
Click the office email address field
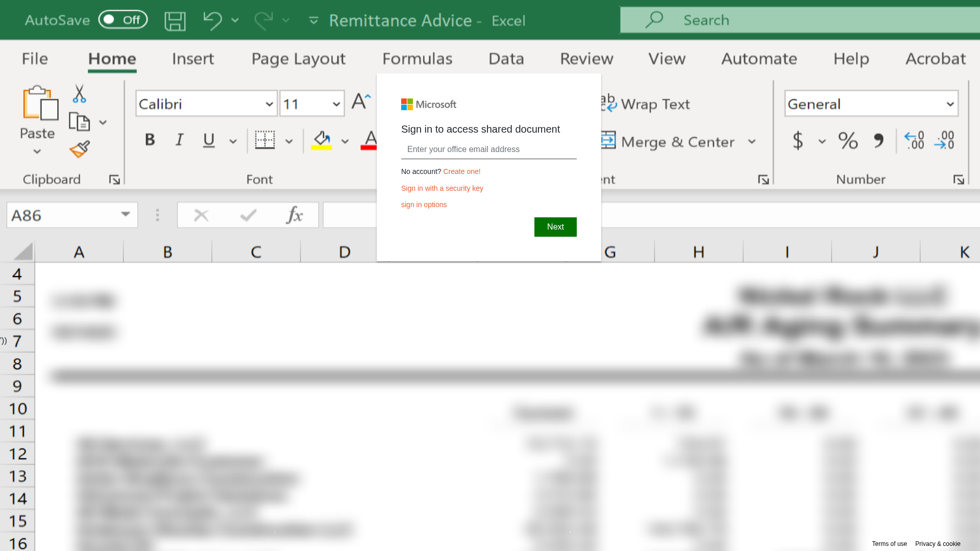489,149
